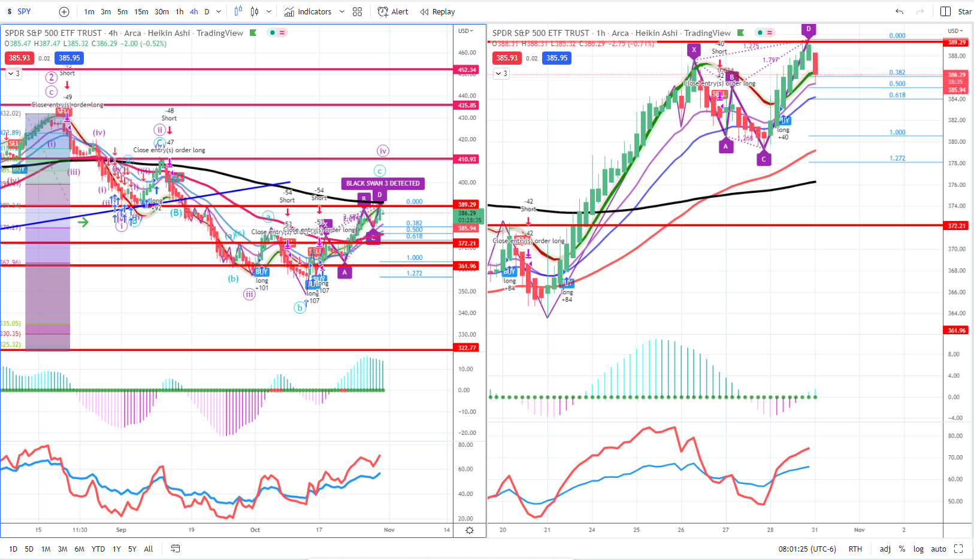The height and width of the screenshot is (560, 974).
Task: Select the 4h timeframe
Action: [x=194, y=11]
